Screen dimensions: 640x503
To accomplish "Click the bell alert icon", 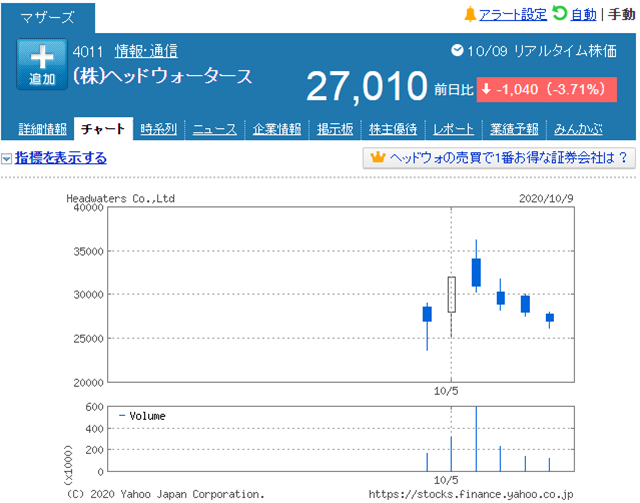I will (x=470, y=14).
